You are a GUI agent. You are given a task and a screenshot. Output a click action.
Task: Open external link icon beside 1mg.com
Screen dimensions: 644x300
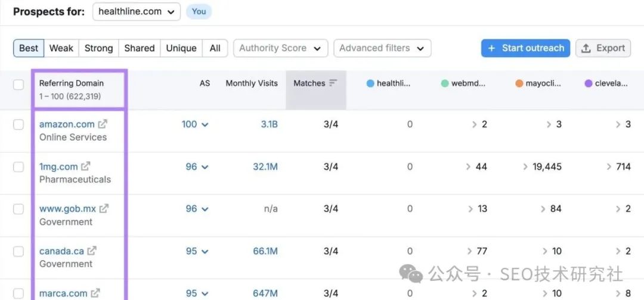pos(85,166)
